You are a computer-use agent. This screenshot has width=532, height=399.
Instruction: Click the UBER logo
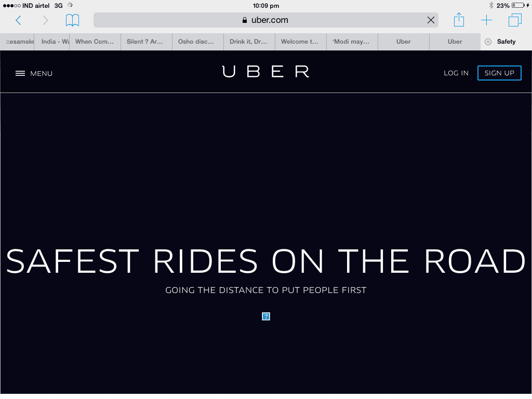coord(265,72)
